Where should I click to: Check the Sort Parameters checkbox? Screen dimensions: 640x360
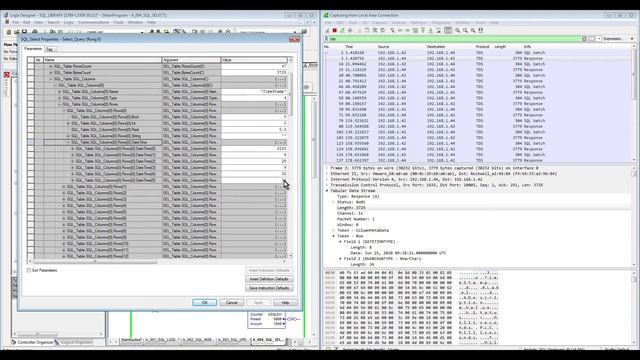pyautogui.click(x=29, y=270)
